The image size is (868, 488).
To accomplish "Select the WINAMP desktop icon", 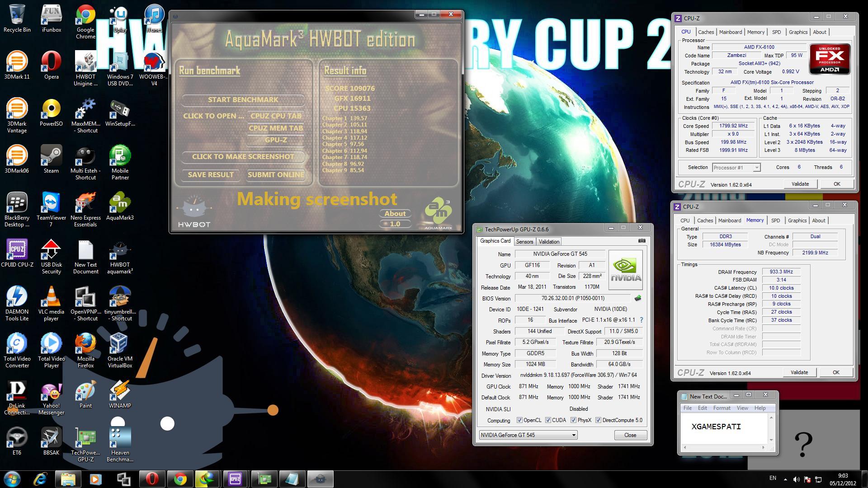I will [x=120, y=394].
